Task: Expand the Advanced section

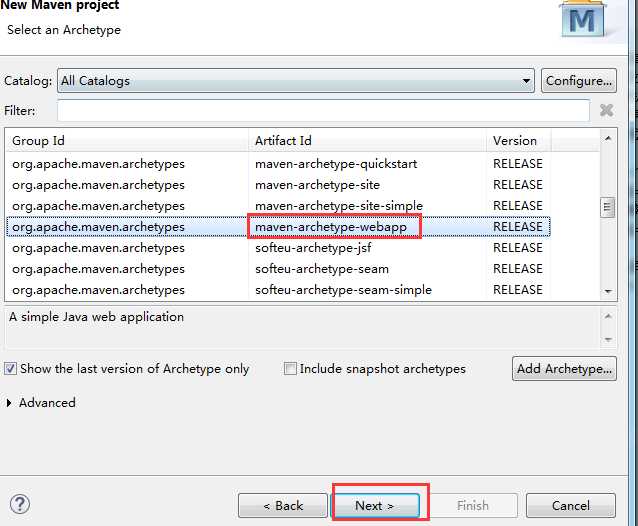Action: (x=9, y=403)
